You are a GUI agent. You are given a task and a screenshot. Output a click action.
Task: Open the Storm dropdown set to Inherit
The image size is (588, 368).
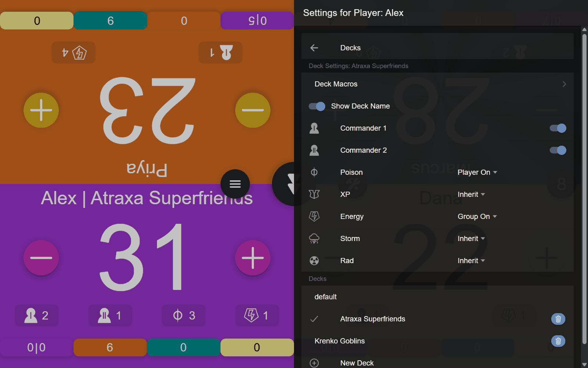tap(471, 238)
